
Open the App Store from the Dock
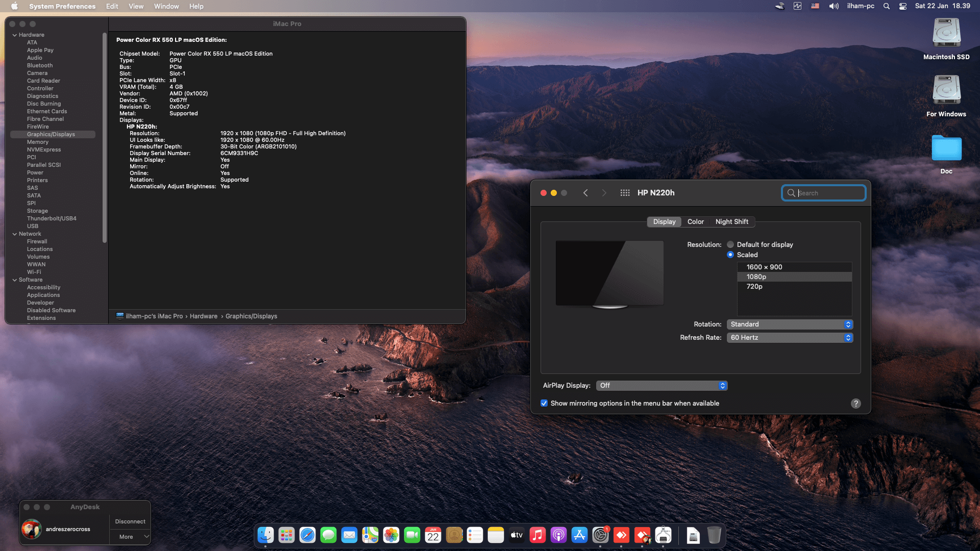579,535
